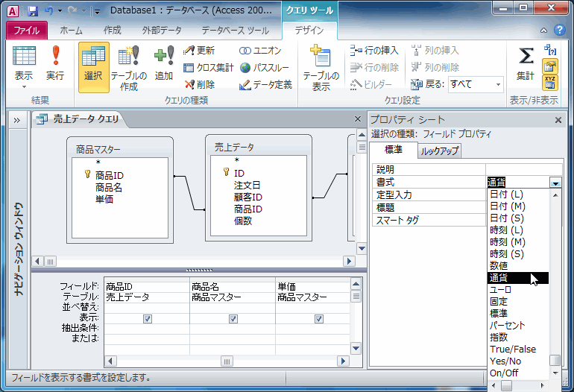Select the クロス集計 crosstab query
The image size is (574, 392).
click(208, 68)
